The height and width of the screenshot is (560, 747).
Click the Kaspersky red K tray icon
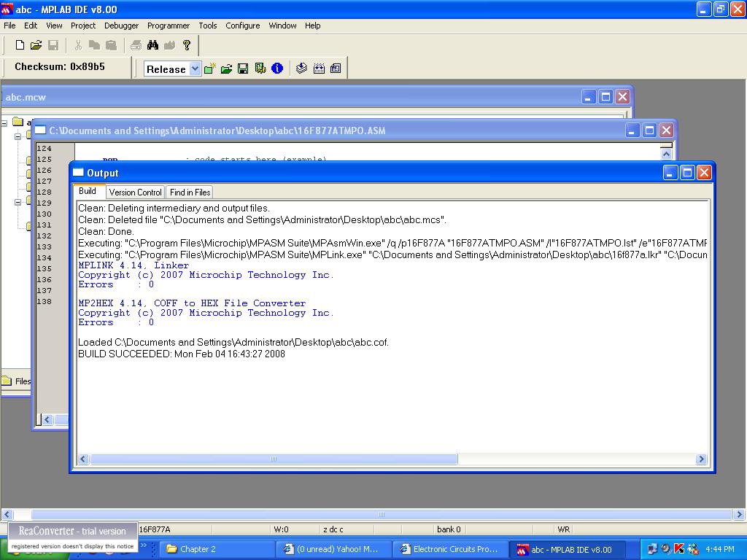point(679,549)
